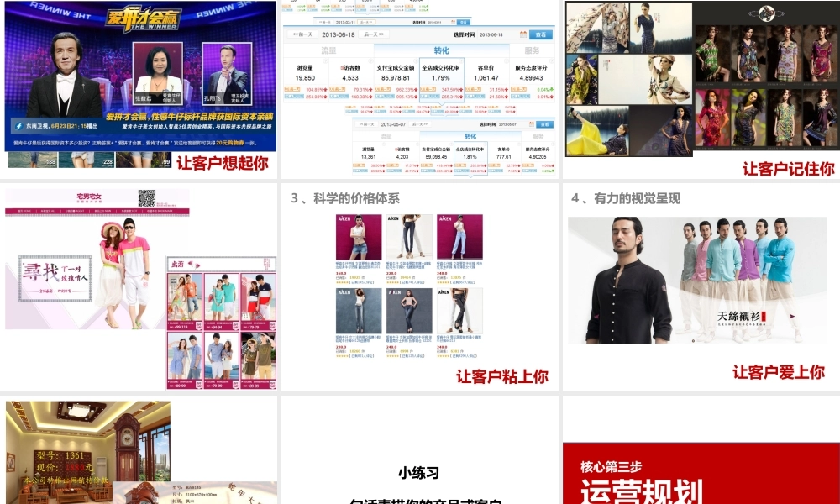Click the calendar icon on the 2013-05-07 dashboard
The height and width of the screenshot is (504, 840).
tap(531, 124)
